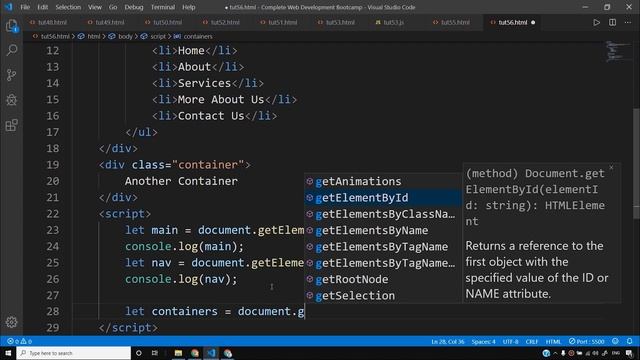Open notifications bell in status bar

(x=629, y=341)
